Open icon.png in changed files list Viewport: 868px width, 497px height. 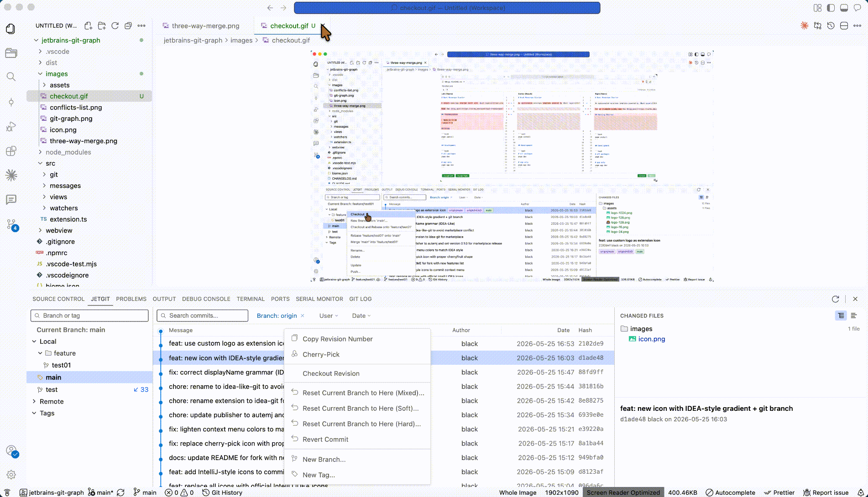point(651,339)
